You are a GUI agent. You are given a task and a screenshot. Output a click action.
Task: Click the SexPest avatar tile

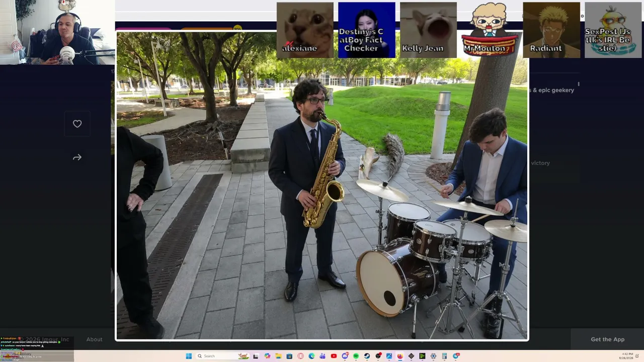[613, 30]
